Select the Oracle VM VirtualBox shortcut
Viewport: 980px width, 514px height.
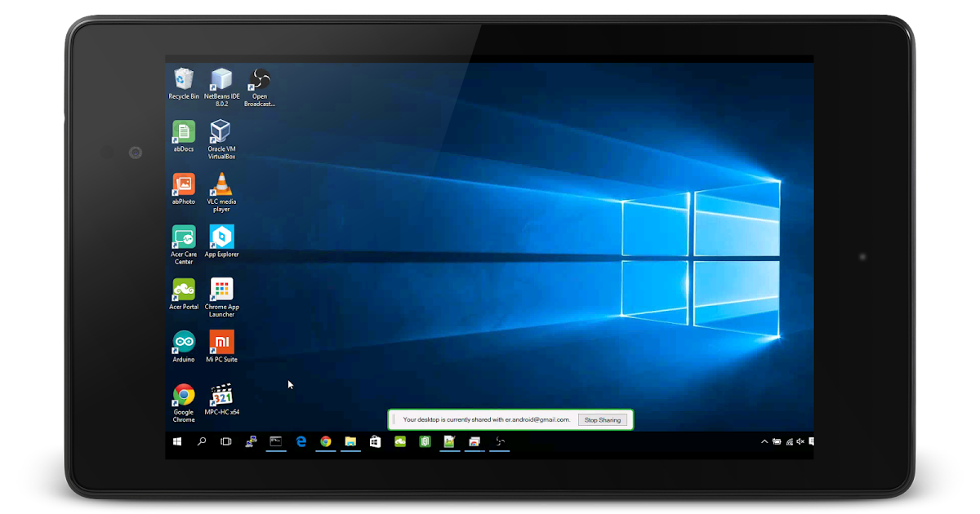click(x=221, y=140)
